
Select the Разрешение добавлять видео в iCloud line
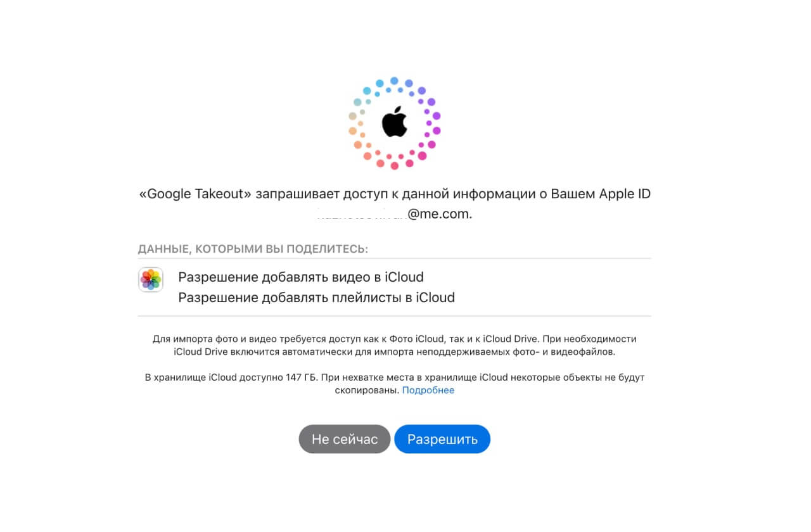tap(301, 277)
